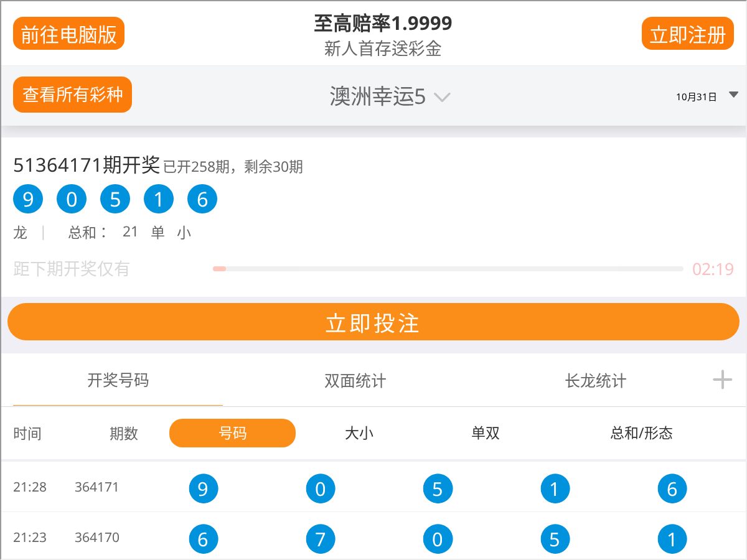This screenshot has height=560, width=747.
Task: Click the 已开258期，剩余30期 text
Action: [233, 167]
